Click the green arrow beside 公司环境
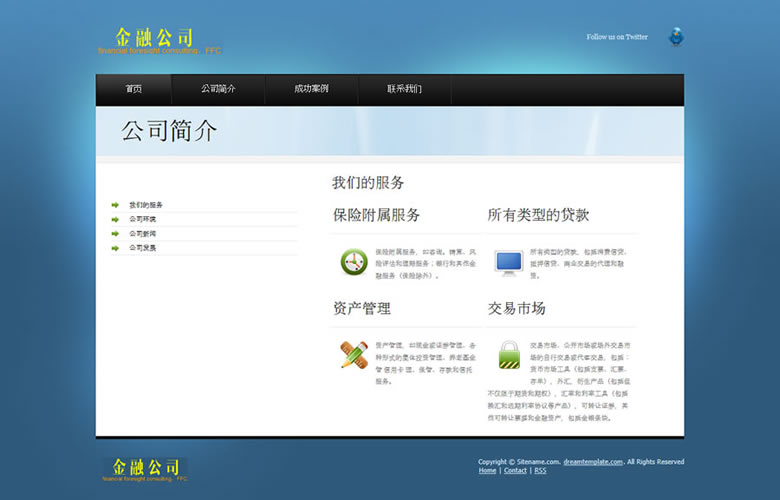The width and height of the screenshot is (780, 500). [x=116, y=219]
